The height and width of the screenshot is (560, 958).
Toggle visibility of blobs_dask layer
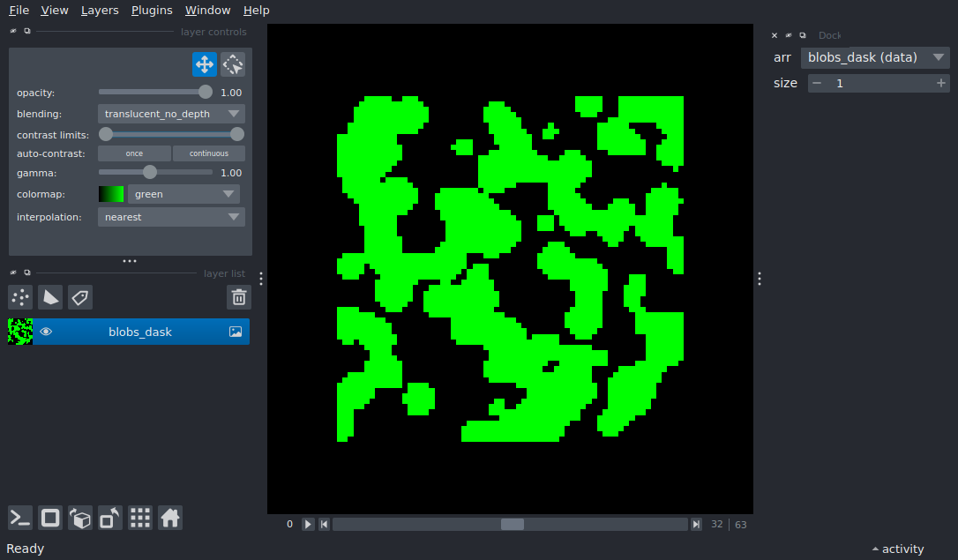pyautogui.click(x=46, y=332)
